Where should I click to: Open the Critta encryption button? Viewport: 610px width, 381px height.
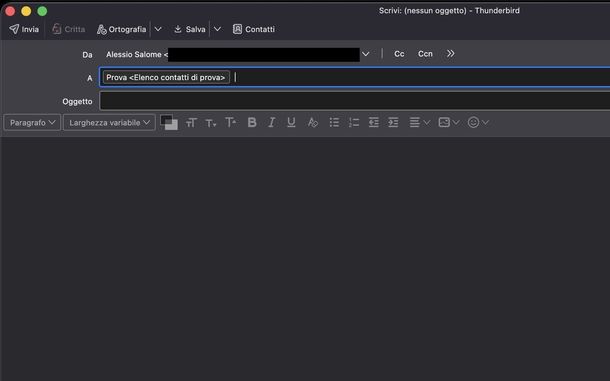[x=68, y=29]
